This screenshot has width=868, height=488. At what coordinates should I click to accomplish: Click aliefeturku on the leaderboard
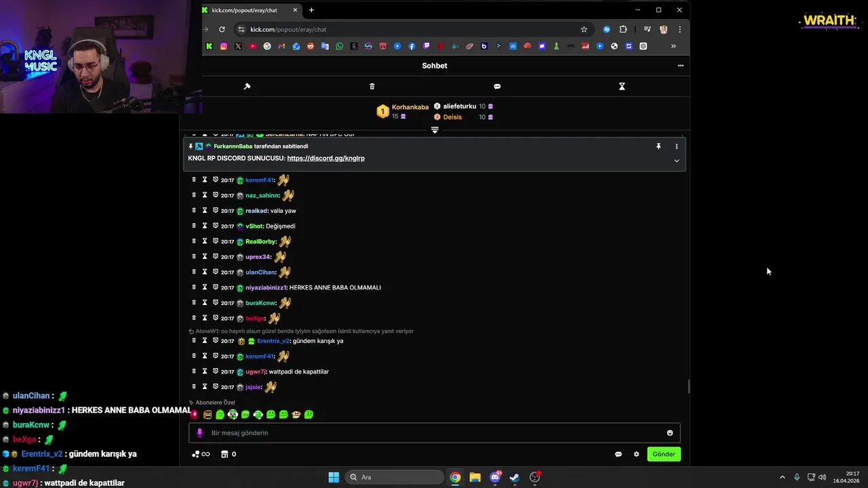tap(460, 106)
